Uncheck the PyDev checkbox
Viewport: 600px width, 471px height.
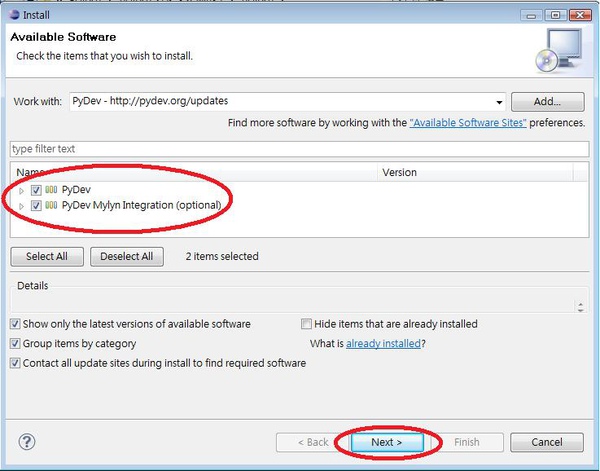click(x=36, y=190)
